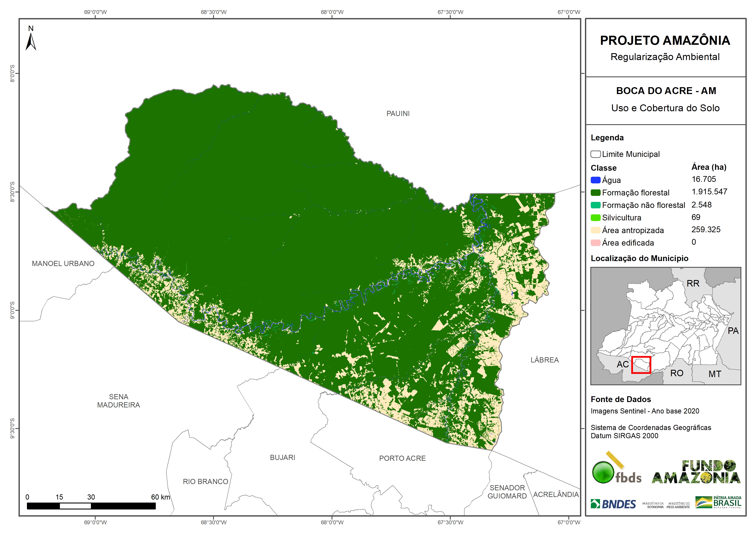Click the PAUINI municipality label
This screenshot has width=756, height=534.
point(398,113)
